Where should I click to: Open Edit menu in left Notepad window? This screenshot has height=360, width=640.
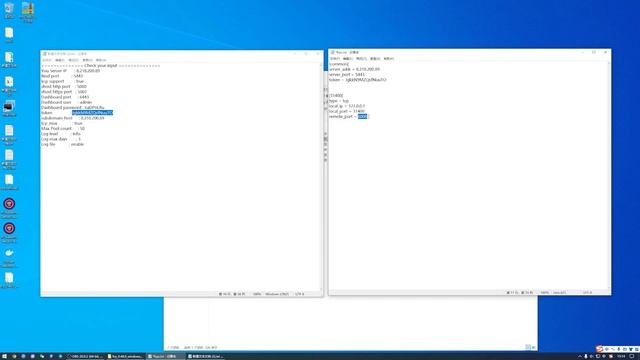[x=60, y=60]
